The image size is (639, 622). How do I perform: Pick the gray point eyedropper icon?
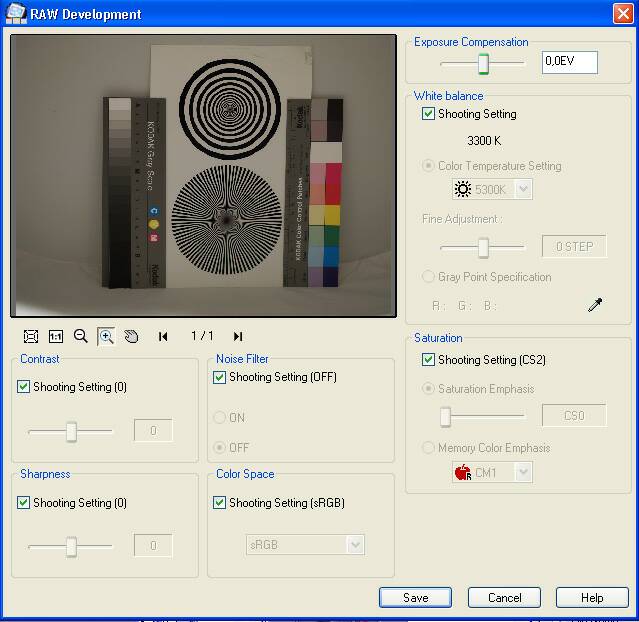[595, 305]
